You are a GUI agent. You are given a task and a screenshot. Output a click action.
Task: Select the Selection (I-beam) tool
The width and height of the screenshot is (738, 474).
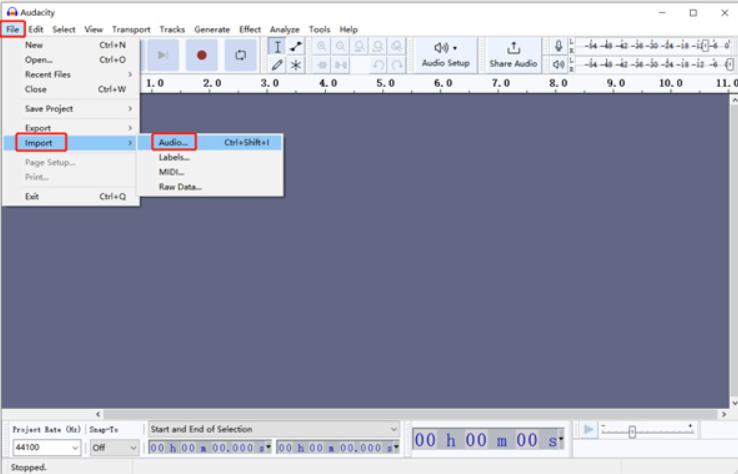[277, 47]
